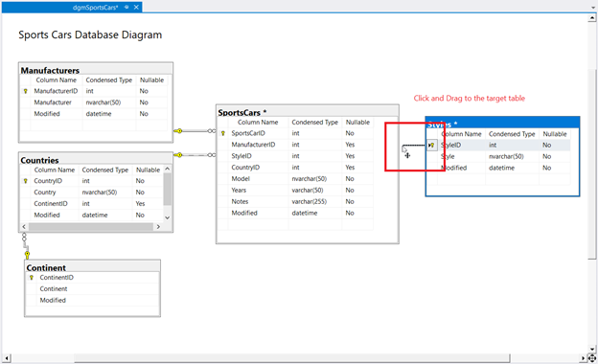The height and width of the screenshot is (364, 598).
Task: Select Countries-SportsCars relationship key endpoint
Action: coord(178,155)
